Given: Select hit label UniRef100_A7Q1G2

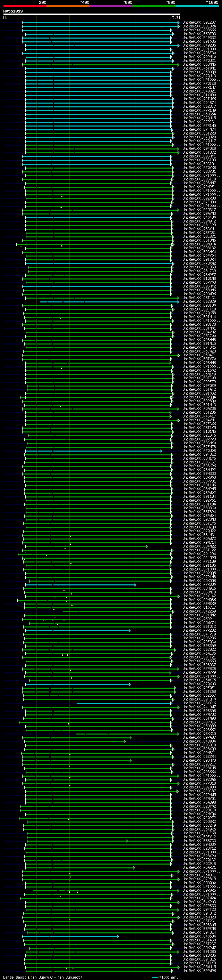Looking at the screenshot, I should [199, 860].
